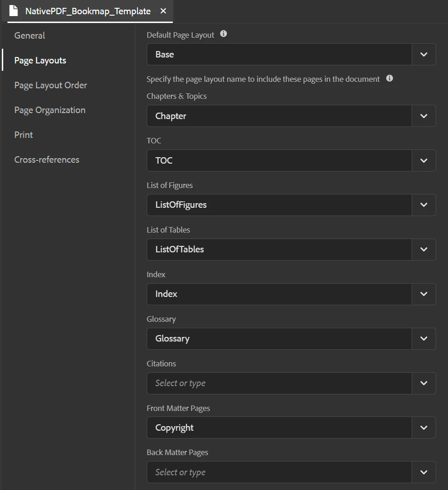Expand the Index layout dropdown arrow

(424, 294)
